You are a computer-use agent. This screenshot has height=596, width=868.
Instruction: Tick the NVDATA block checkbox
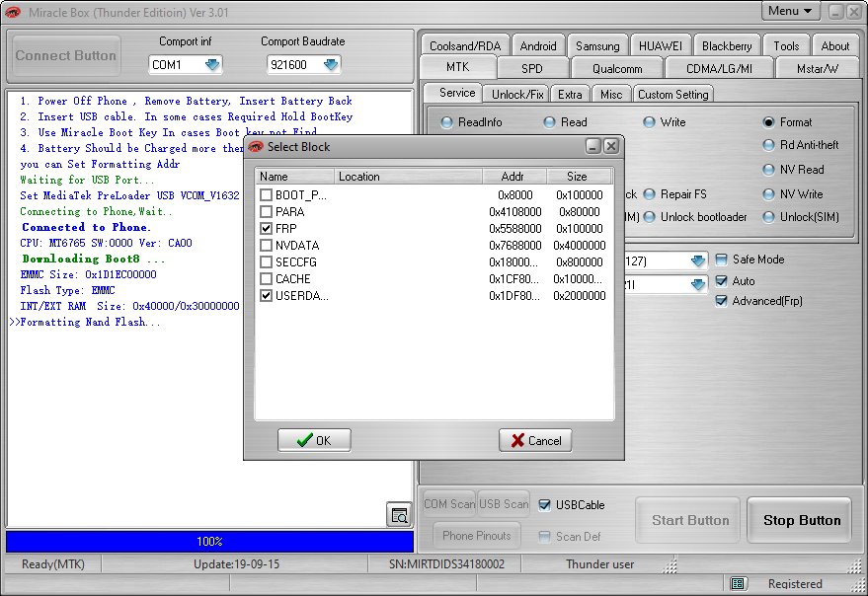267,245
